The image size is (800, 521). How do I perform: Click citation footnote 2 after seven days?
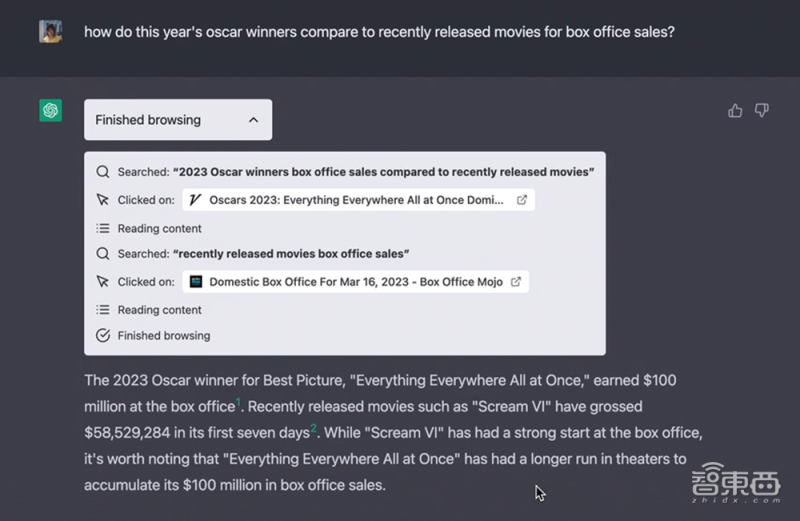tap(313, 429)
